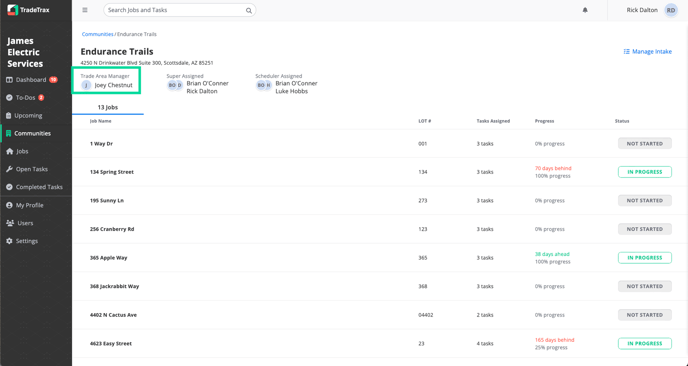Click the BO avatar under Super Assigned

(x=172, y=85)
